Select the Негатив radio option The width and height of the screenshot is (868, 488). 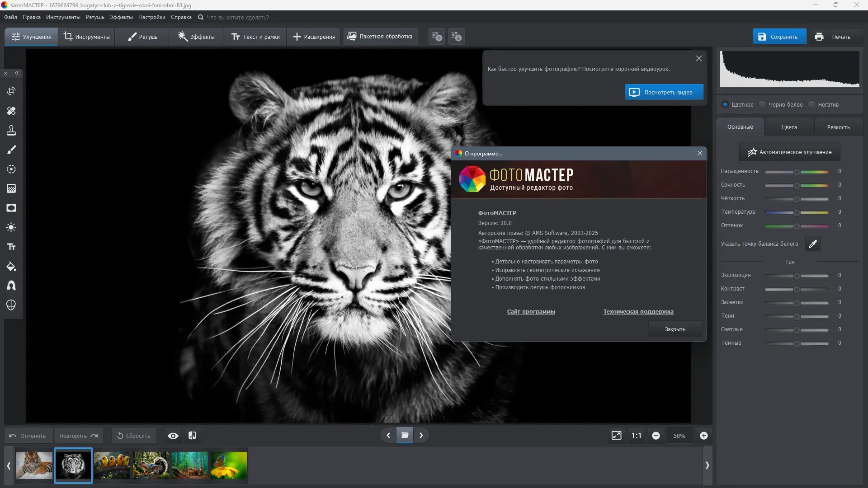812,104
